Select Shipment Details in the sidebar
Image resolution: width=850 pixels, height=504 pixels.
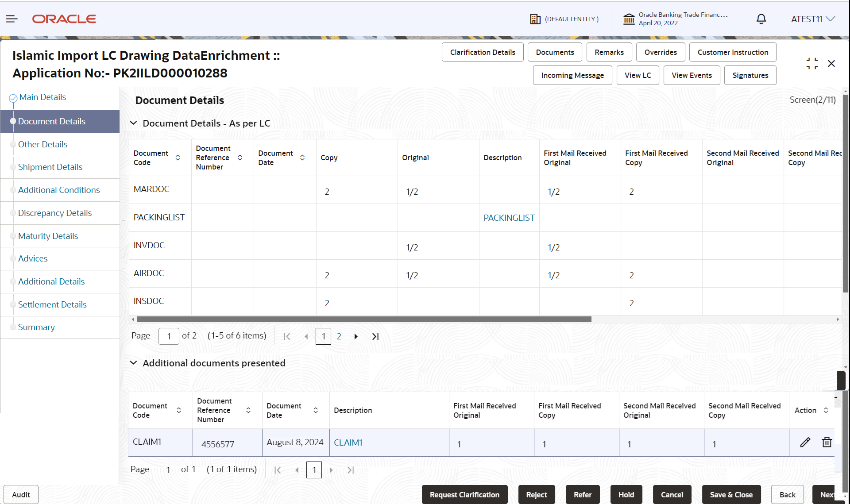point(50,167)
